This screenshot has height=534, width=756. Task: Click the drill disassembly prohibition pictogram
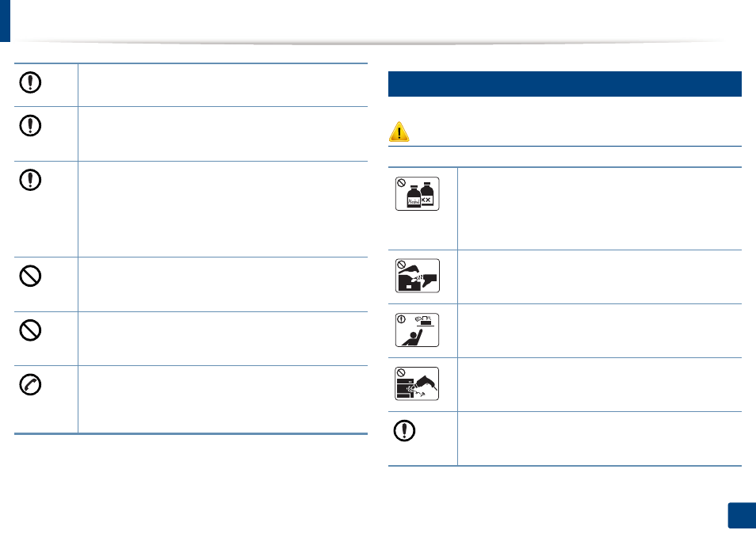417,383
